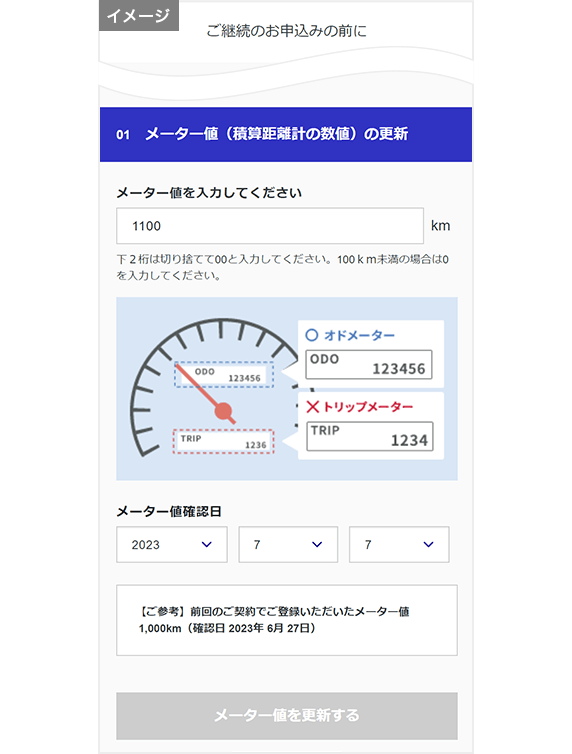
Task: Open the day dropdown for the confirmation date
Action: pyautogui.click(x=399, y=544)
